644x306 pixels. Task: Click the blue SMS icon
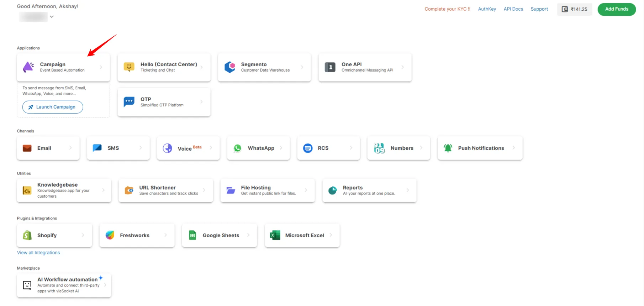point(97,148)
